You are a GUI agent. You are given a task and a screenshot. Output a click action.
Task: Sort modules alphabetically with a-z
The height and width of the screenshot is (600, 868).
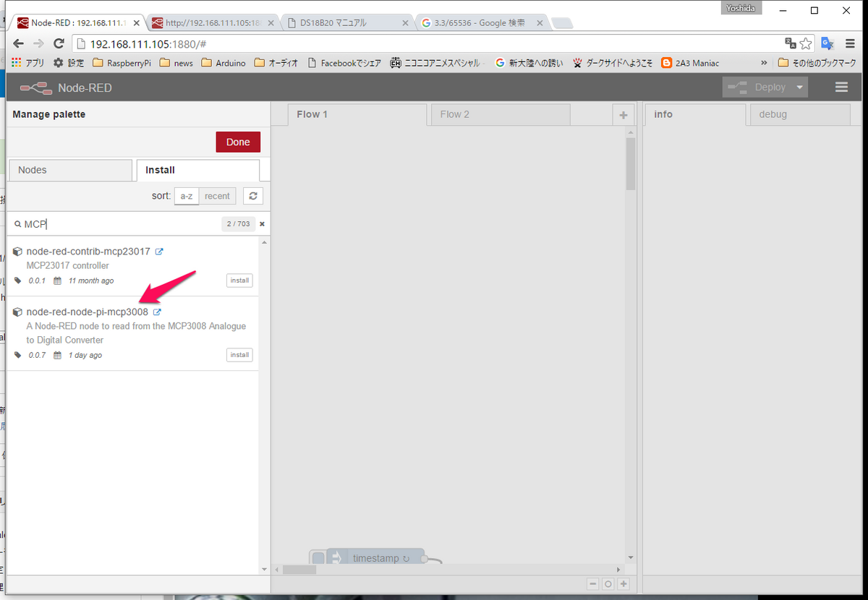click(x=187, y=196)
